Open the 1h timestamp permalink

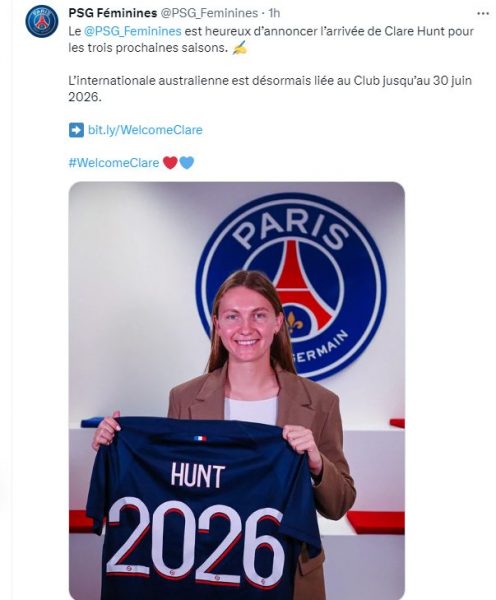(x=274, y=13)
